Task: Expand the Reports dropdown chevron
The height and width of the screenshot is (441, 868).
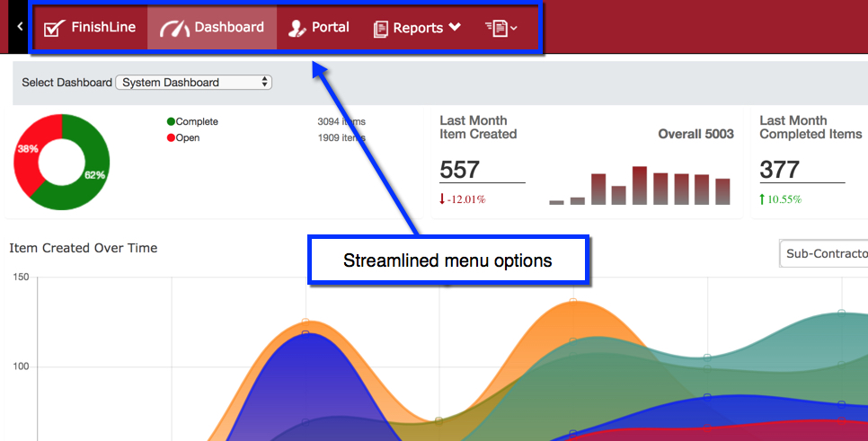Action: point(455,28)
